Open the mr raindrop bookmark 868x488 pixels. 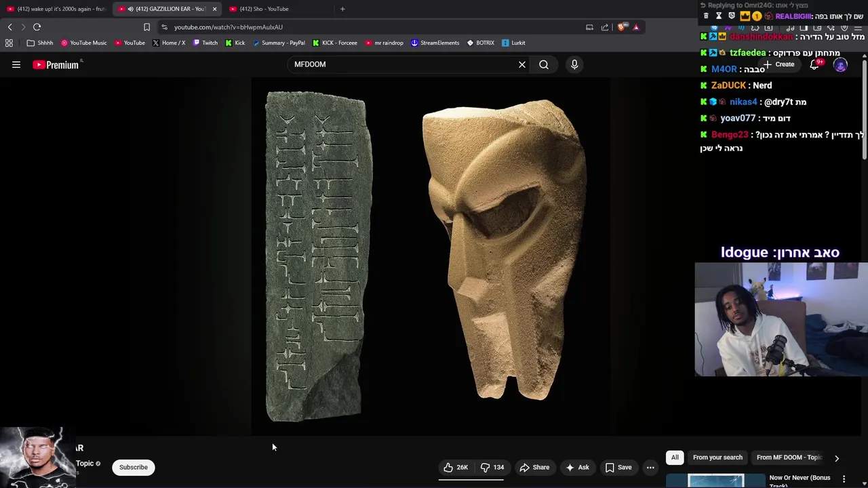(384, 43)
